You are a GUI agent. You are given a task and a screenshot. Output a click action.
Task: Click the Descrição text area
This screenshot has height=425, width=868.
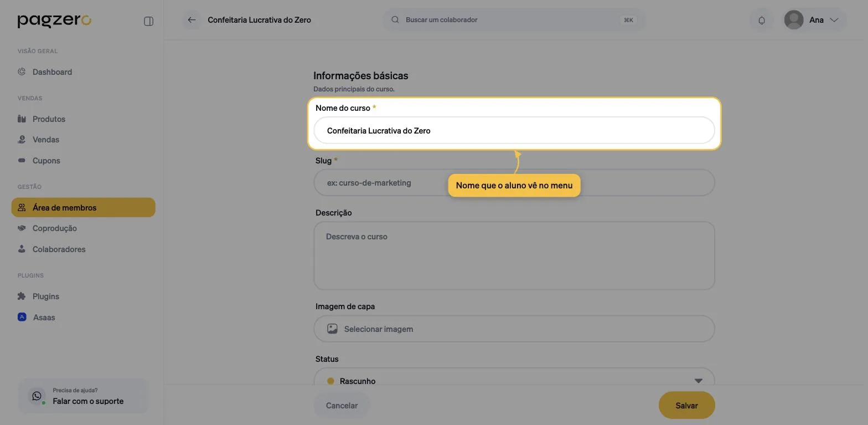(514, 255)
